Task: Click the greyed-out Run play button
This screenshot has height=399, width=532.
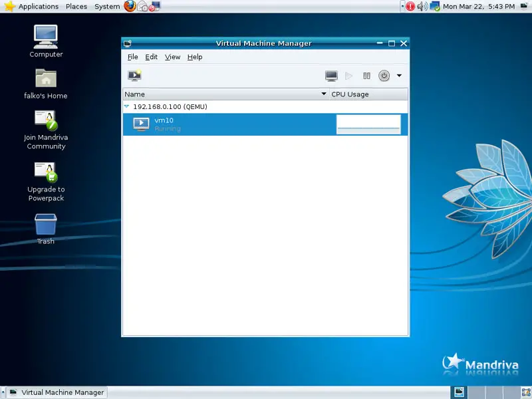Action: (348, 76)
